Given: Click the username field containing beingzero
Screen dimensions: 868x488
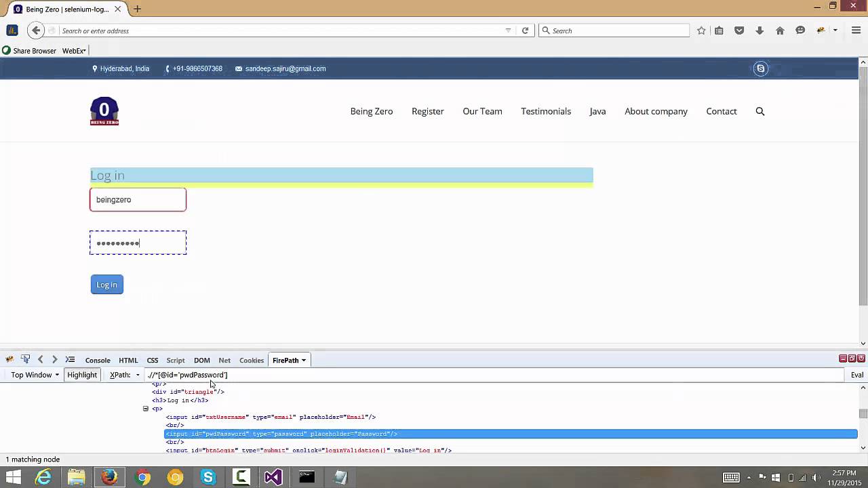Looking at the screenshot, I should [138, 200].
